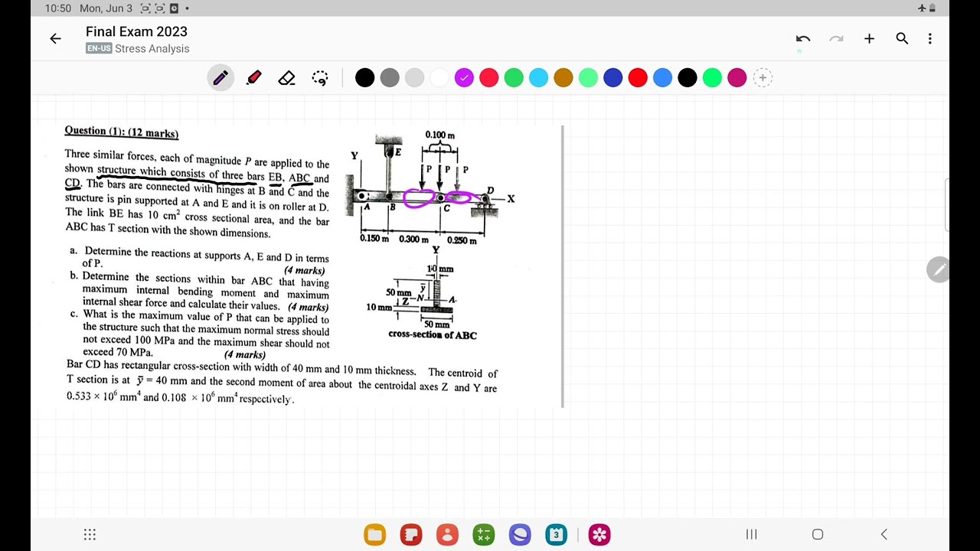Tap the Stress Analysis folder label

coord(152,49)
